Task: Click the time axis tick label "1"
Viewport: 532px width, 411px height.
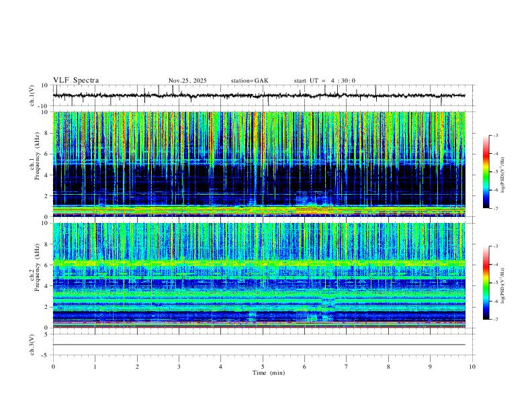Action: tap(95, 367)
